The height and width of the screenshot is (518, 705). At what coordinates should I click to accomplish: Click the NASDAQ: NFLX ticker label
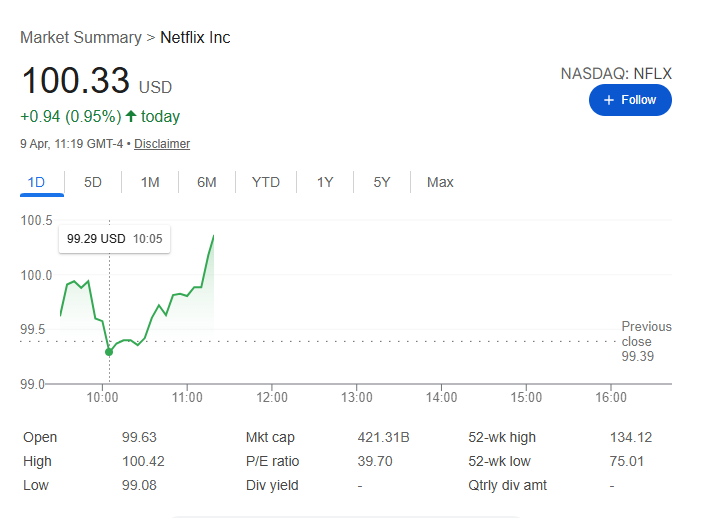(616, 74)
